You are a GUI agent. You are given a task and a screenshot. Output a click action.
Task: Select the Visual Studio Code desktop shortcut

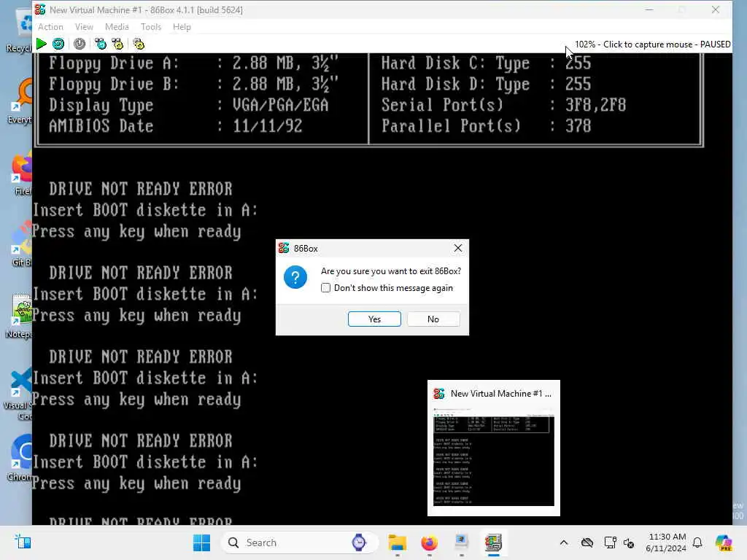click(x=18, y=393)
